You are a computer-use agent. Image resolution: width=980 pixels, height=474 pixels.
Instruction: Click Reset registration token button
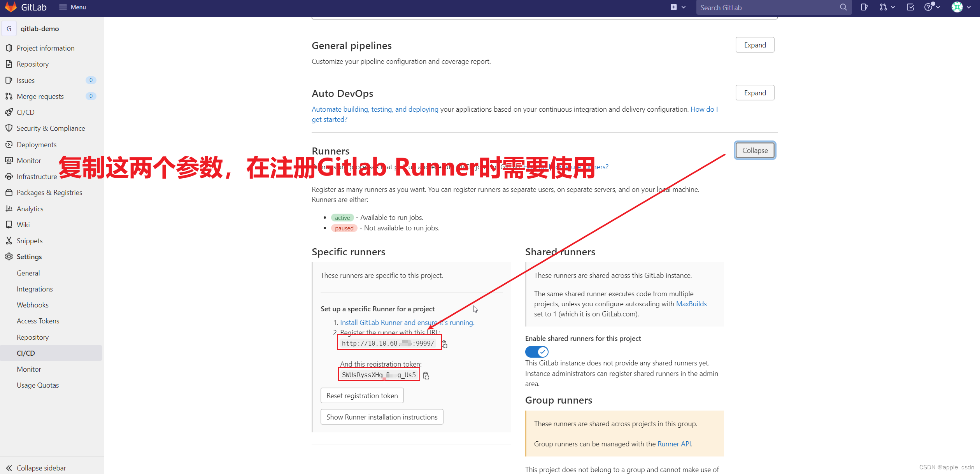pos(362,395)
